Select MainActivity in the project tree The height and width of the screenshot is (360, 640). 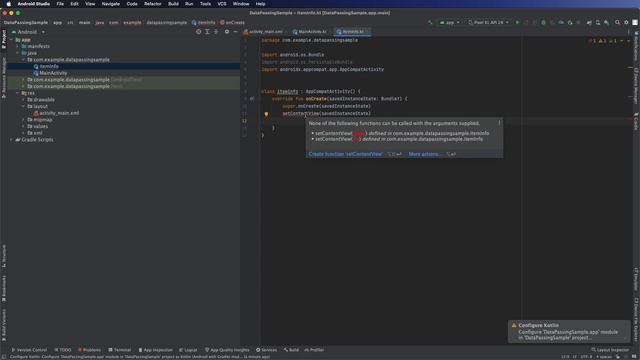click(x=53, y=73)
